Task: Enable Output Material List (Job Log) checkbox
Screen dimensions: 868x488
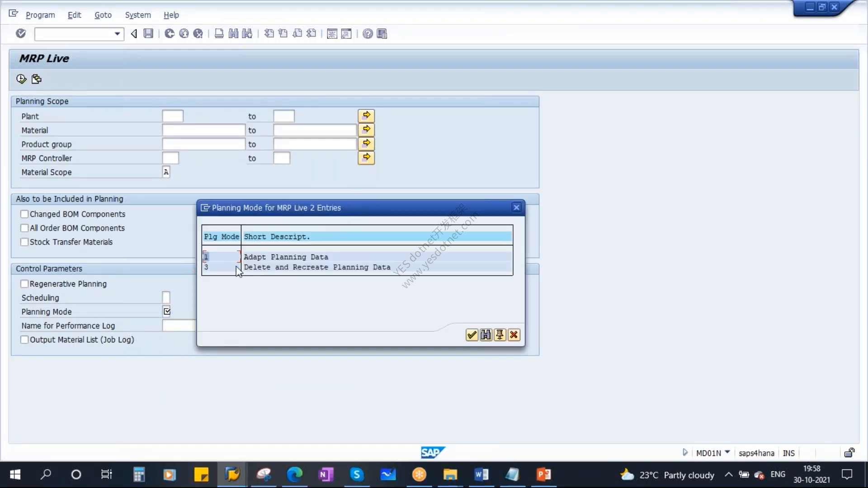Action: click(x=24, y=340)
